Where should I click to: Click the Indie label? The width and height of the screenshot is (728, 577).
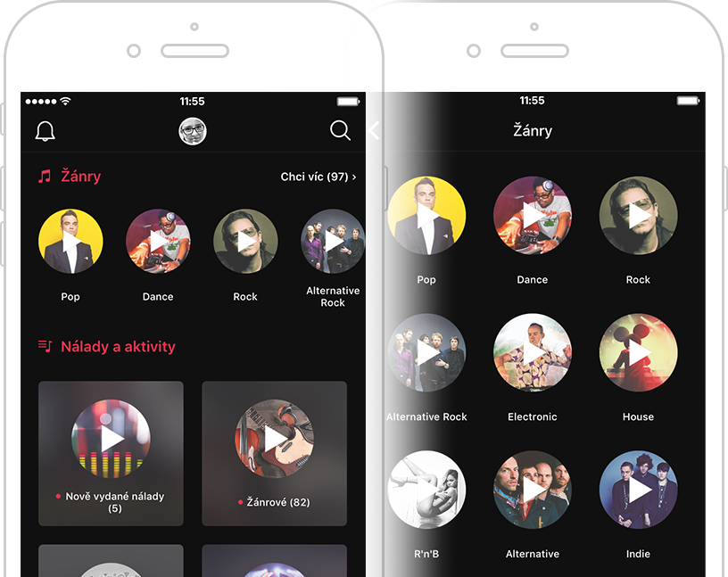tap(639, 554)
